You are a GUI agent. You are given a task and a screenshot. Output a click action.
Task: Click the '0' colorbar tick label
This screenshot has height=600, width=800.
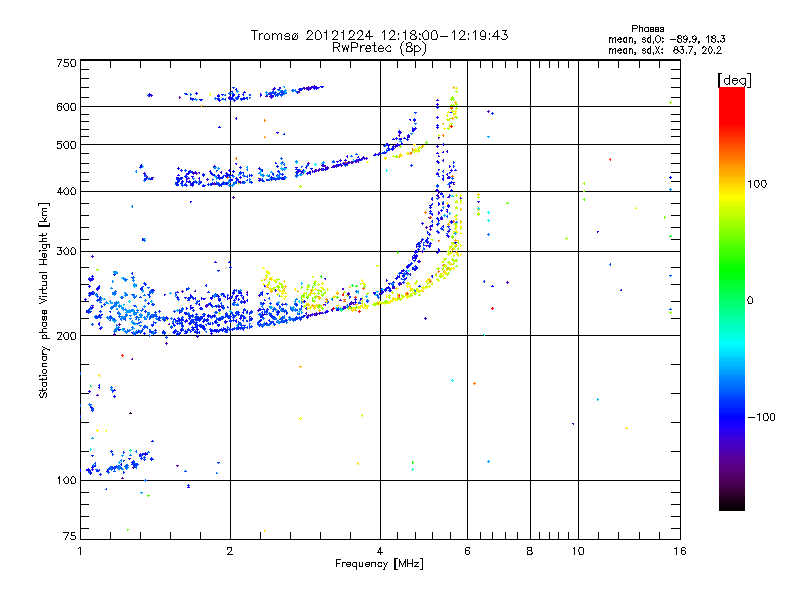click(750, 301)
